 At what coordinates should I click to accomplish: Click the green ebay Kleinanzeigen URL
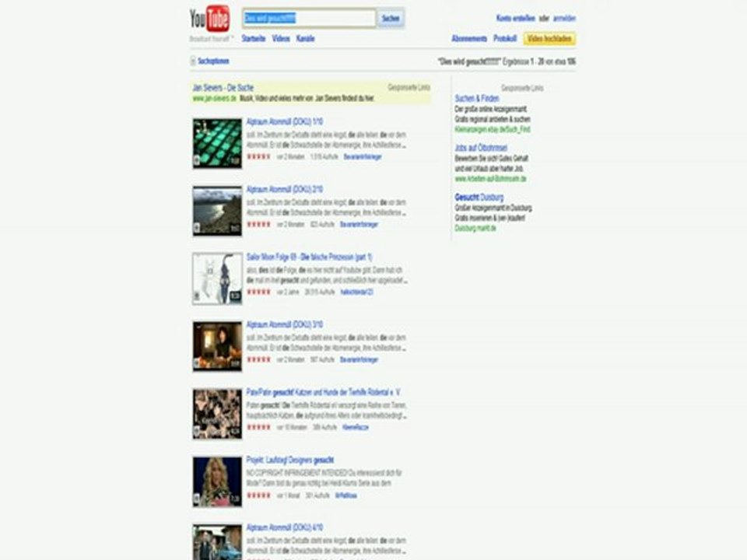[x=493, y=130]
